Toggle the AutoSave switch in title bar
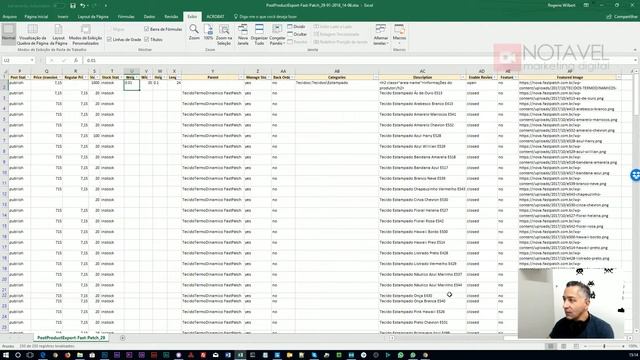The image size is (640, 360). (59, 6)
